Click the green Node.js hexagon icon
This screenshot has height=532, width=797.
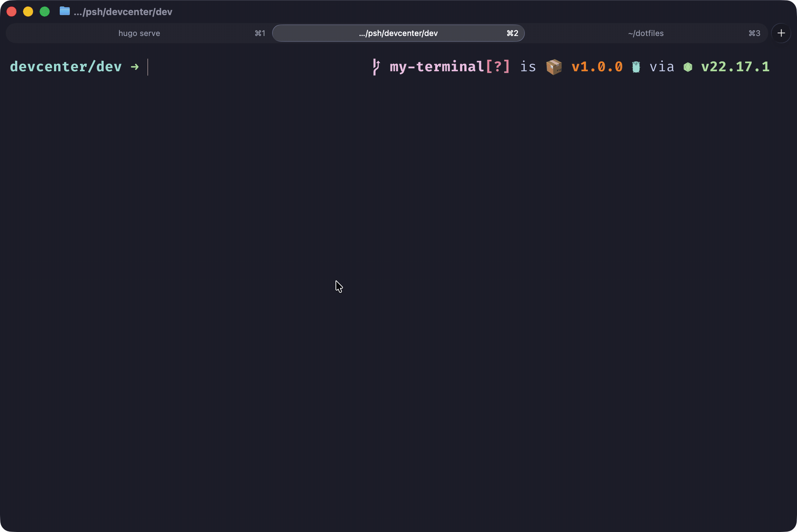coord(688,67)
